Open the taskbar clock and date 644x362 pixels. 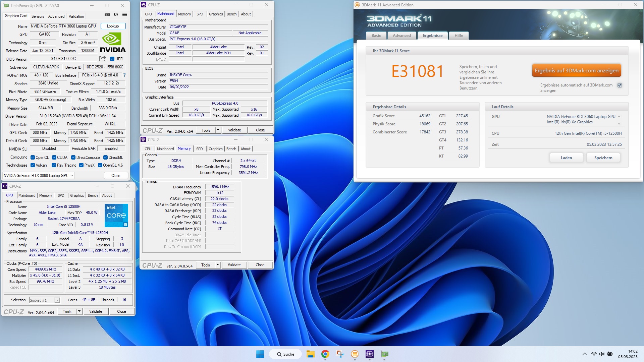(x=628, y=354)
